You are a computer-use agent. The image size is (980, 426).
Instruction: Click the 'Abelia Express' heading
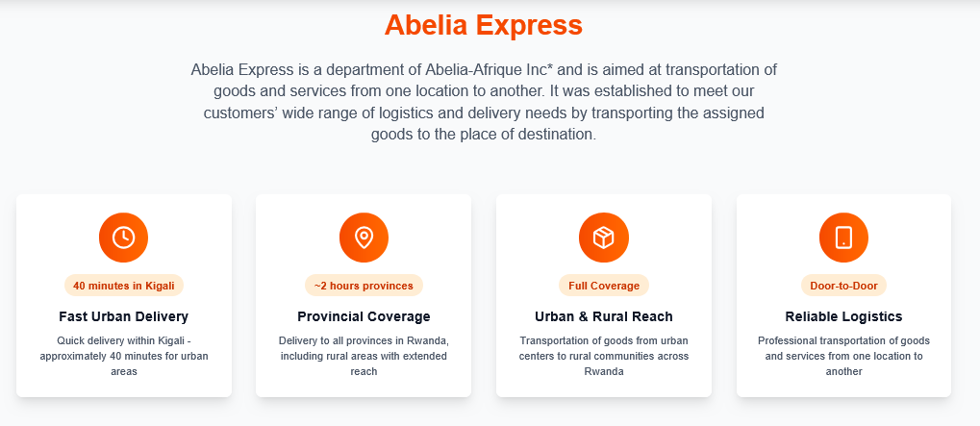tap(484, 25)
